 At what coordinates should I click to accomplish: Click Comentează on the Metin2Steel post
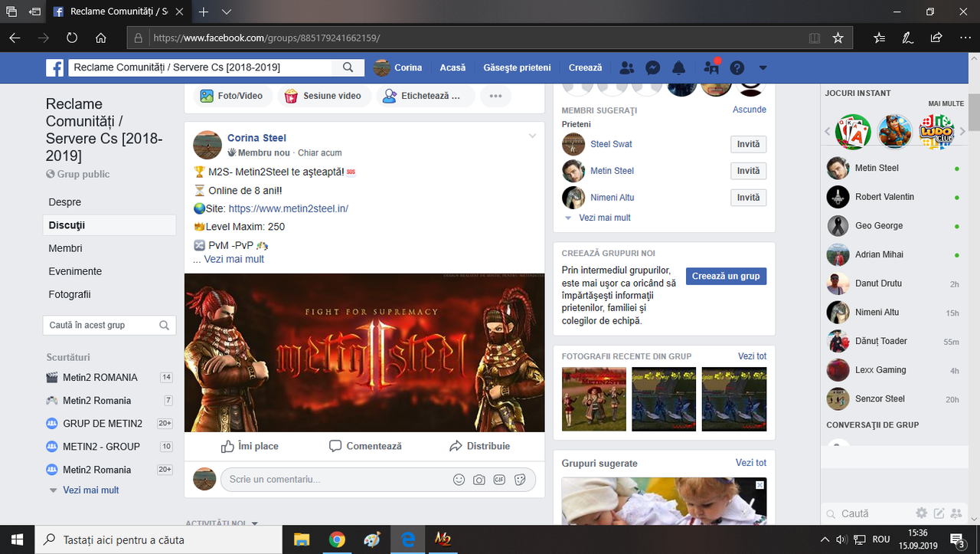click(365, 446)
